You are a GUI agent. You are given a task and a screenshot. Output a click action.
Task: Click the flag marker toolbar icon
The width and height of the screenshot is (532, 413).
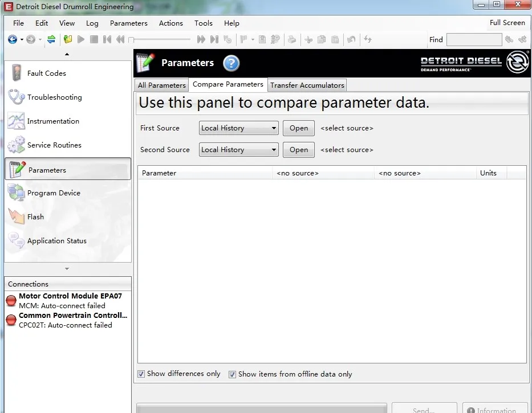pyautogui.click(x=243, y=39)
